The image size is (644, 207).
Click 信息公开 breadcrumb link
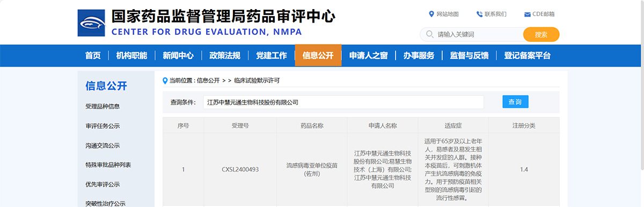(x=208, y=80)
